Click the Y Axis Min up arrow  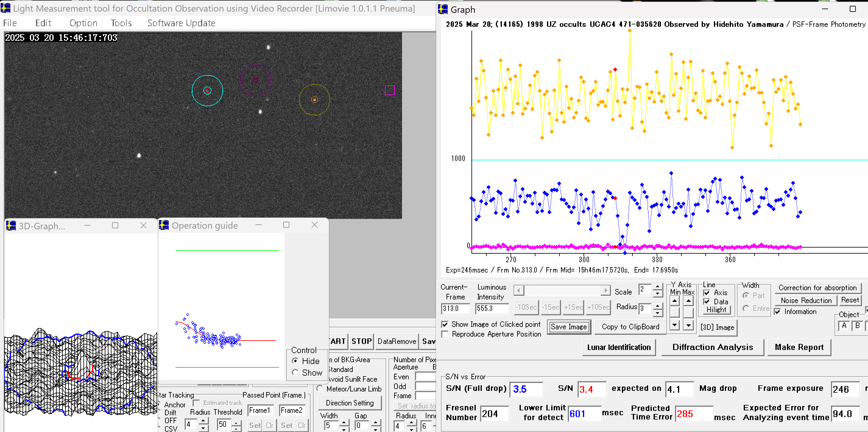pyautogui.click(x=675, y=301)
